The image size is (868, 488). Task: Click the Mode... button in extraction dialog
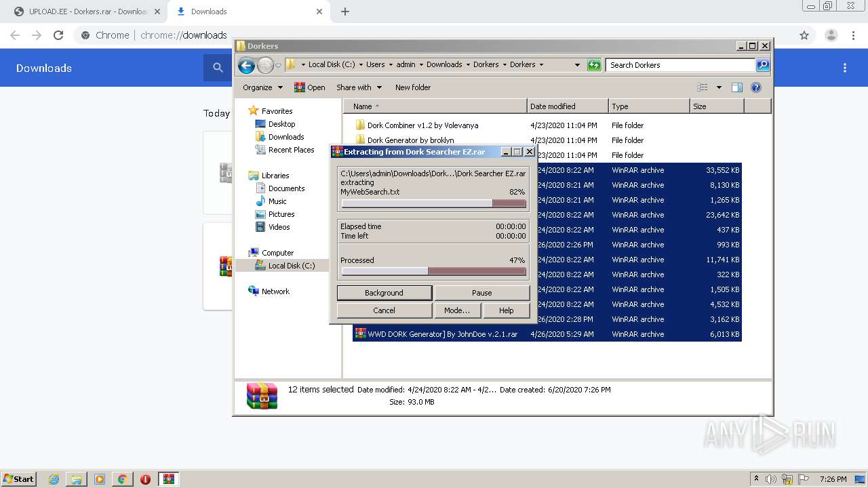tap(457, 310)
